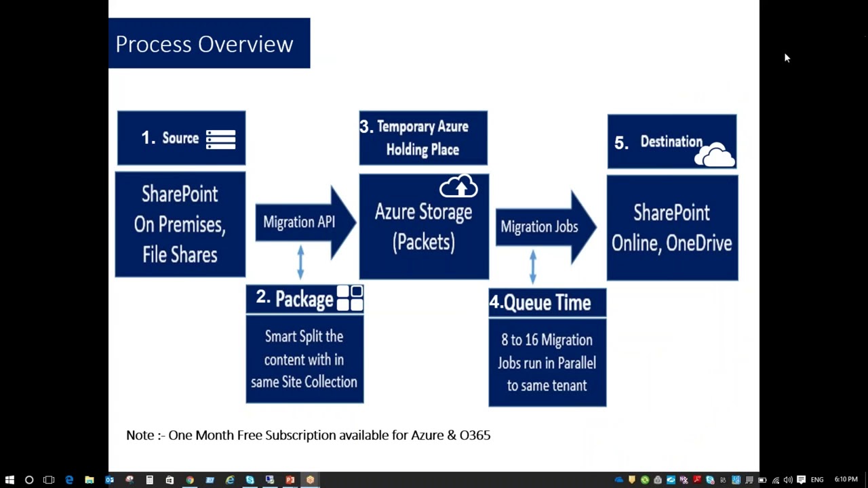Open Outlook from the taskbar

109,480
